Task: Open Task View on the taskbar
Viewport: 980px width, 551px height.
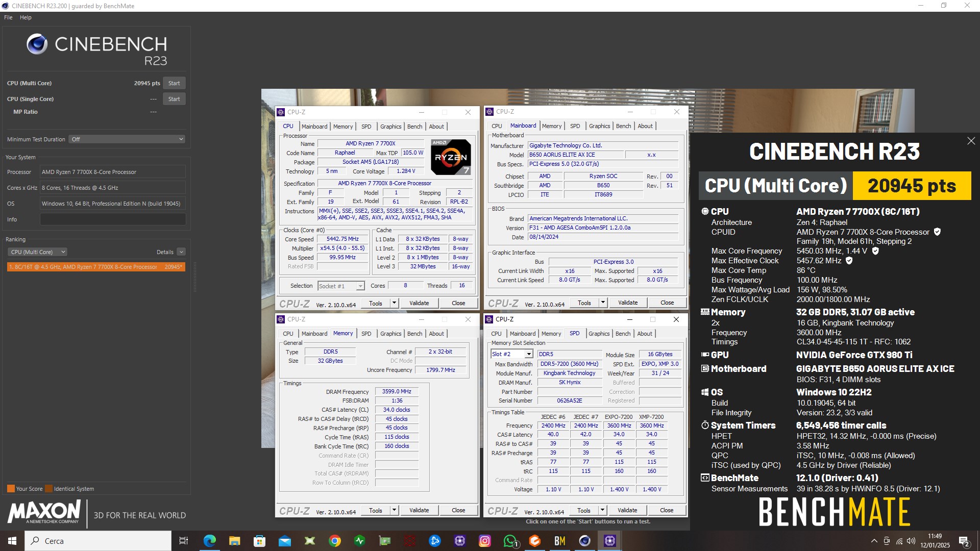Action: pyautogui.click(x=184, y=541)
